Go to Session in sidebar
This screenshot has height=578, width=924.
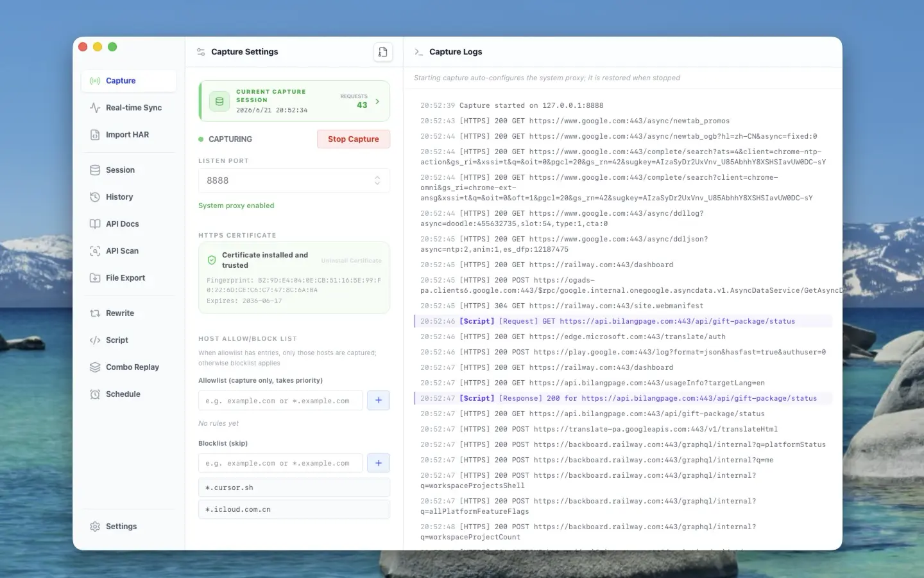(128, 170)
